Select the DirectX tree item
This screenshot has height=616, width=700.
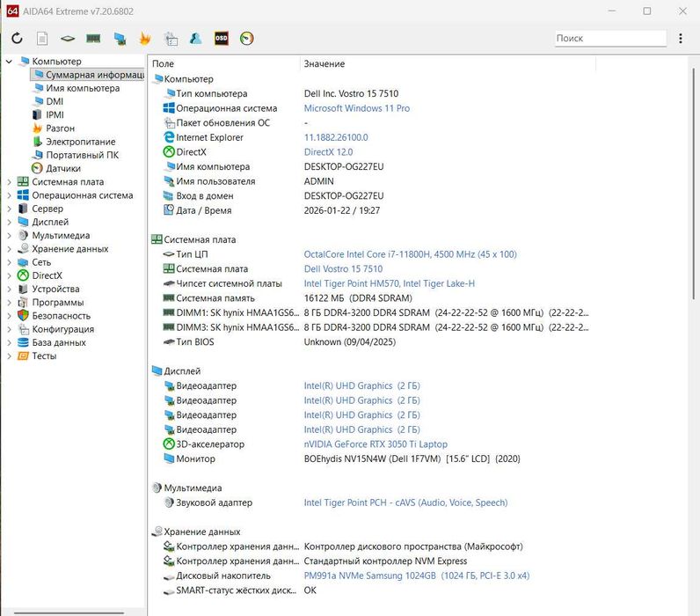point(47,275)
